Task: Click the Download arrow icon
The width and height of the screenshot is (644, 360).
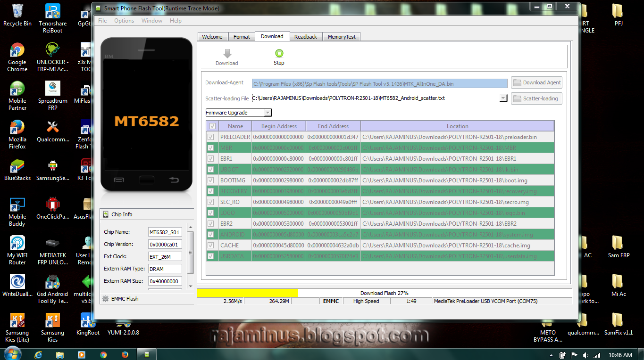Action: click(227, 53)
